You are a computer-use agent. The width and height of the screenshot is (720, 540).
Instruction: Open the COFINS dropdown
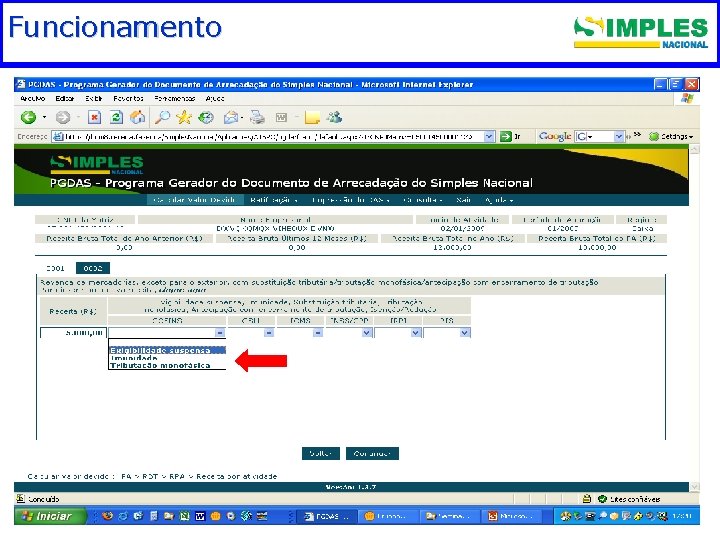click(219, 332)
